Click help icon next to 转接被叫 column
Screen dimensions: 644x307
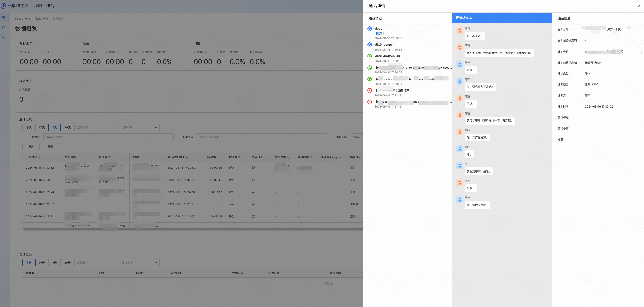click(x=311, y=157)
